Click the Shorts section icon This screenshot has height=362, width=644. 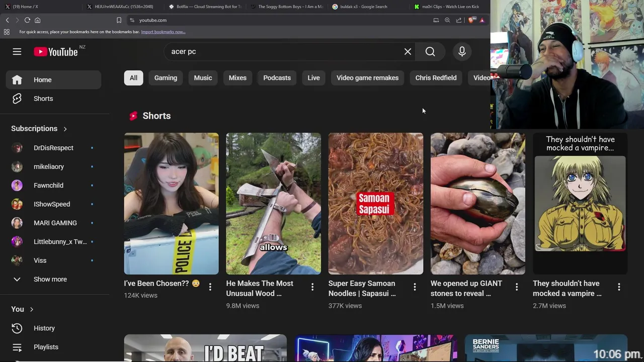pos(133,116)
